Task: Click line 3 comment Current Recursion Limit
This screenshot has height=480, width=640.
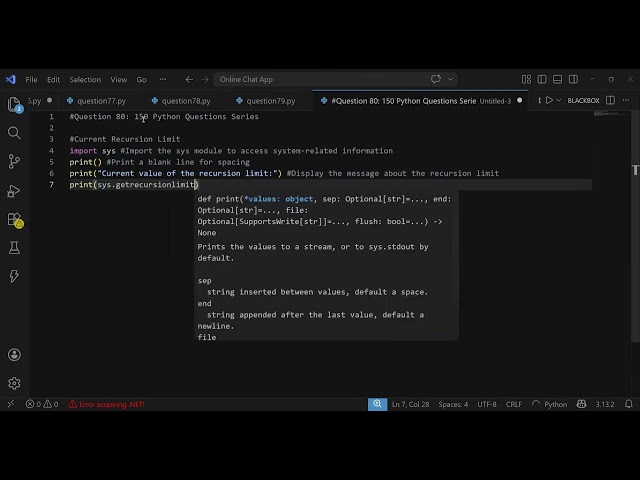Action: click(124, 139)
